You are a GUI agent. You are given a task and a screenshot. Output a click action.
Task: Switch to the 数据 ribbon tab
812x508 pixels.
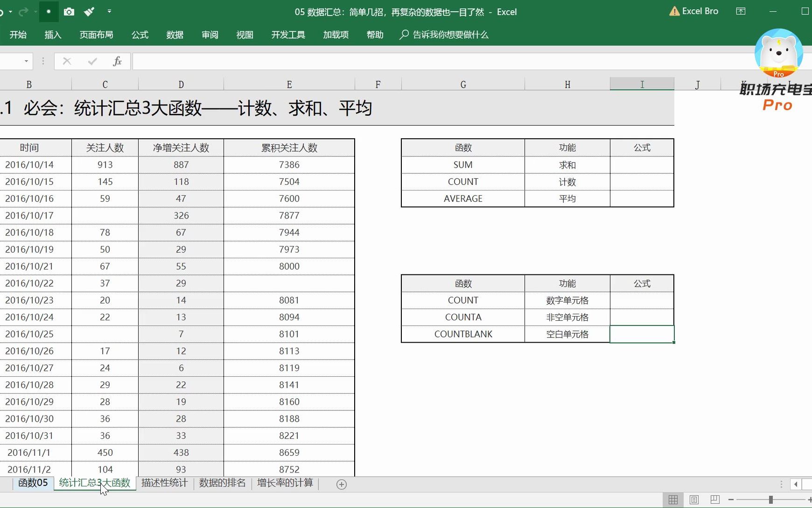(x=175, y=35)
